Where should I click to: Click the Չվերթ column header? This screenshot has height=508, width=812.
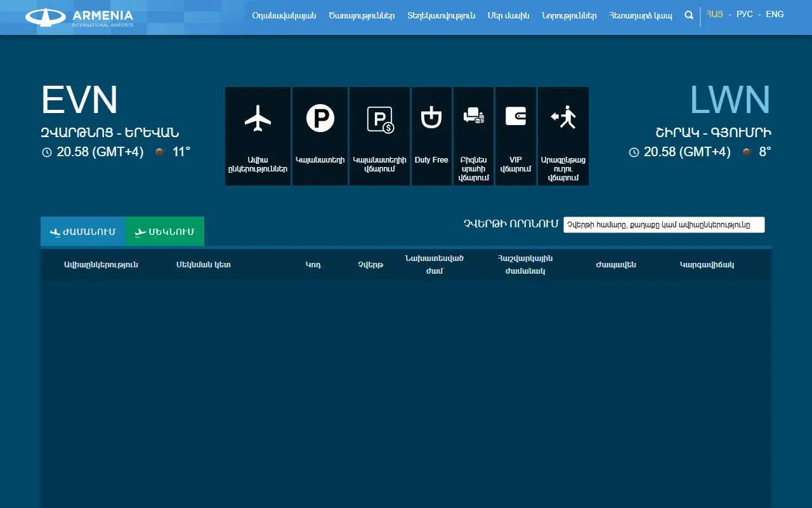pyautogui.click(x=370, y=265)
